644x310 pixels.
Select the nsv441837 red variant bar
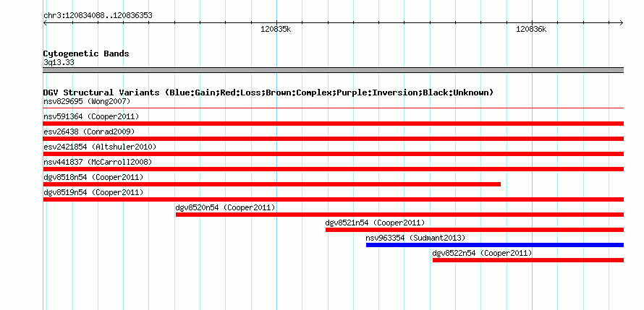pyautogui.click(x=334, y=169)
